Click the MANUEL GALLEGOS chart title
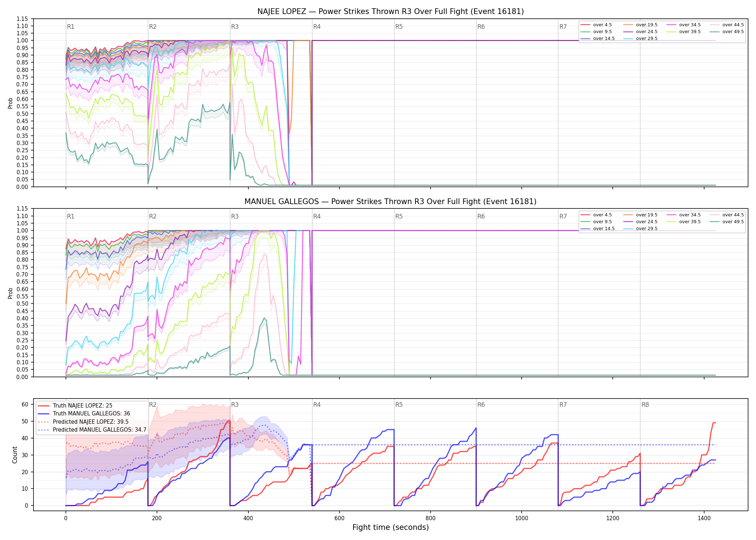756x540 pixels. tap(391, 202)
